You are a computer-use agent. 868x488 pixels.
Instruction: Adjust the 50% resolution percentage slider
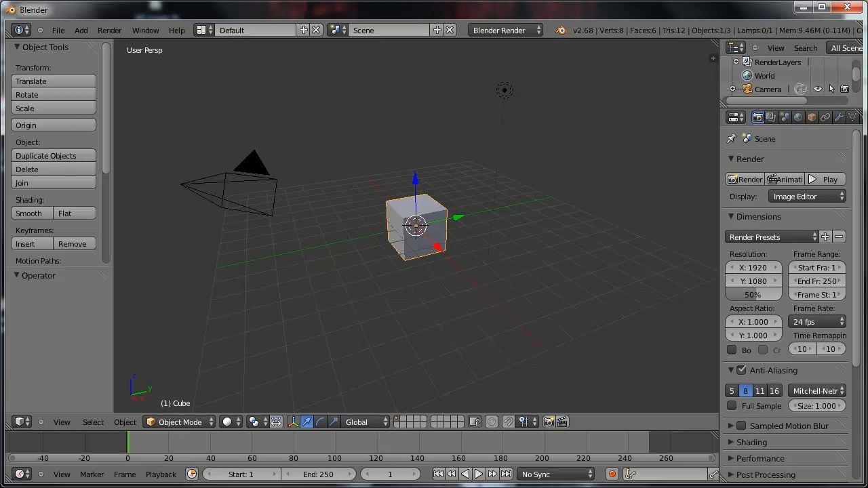[x=753, y=294]
